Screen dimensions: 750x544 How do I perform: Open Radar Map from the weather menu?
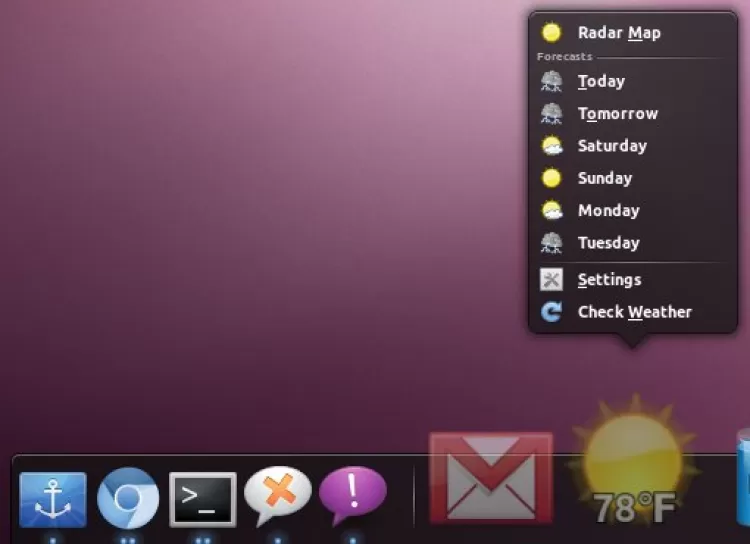[619, 33]
